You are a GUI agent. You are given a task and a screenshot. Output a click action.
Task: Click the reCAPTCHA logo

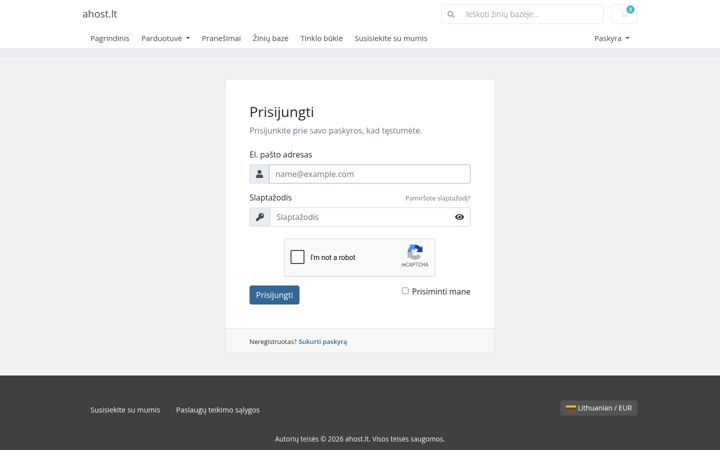click(415, 253)
